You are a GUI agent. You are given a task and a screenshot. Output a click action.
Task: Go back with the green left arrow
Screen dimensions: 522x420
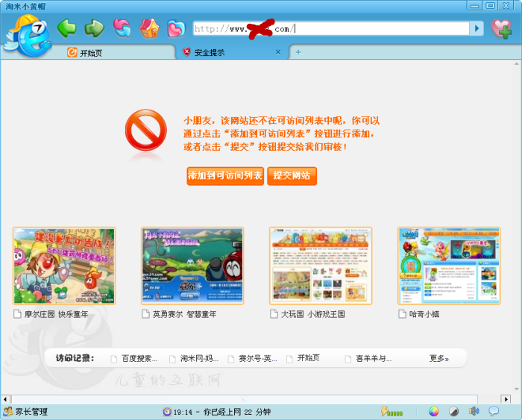tap(67, 28)
